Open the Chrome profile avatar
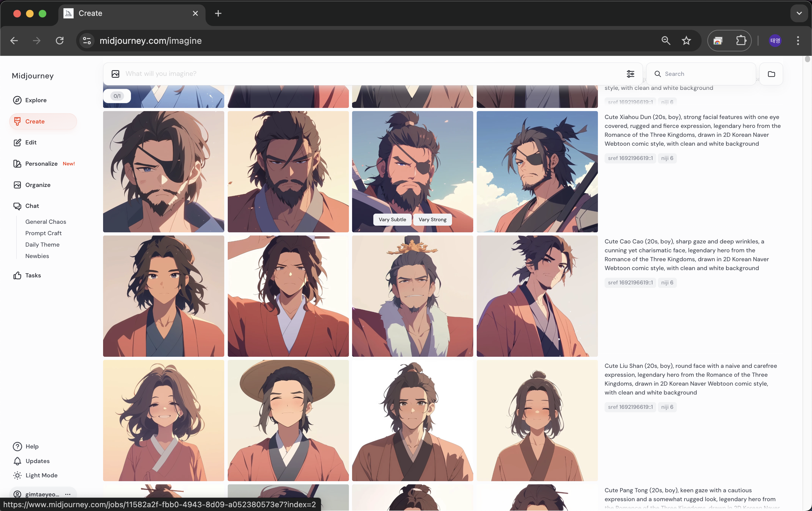 (x=775, y=41)
